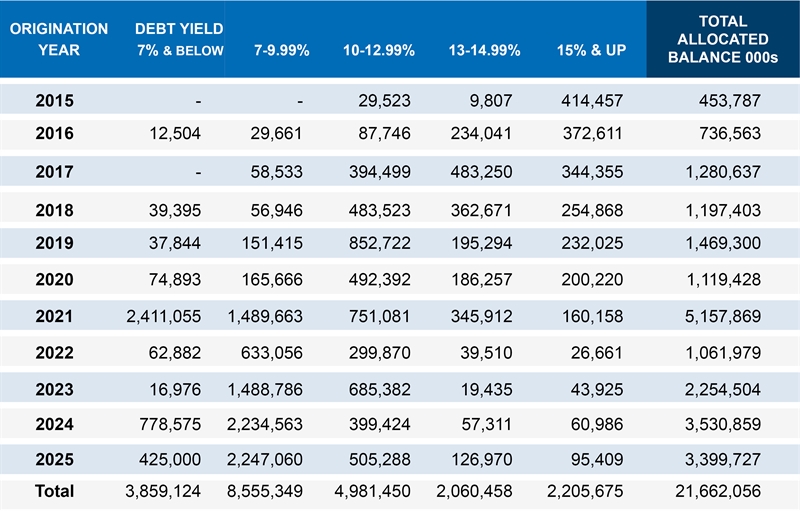The height and width of the screenshot is (511, 800).
Task: Click the 2021 origination year row label
Action: click(55, 316)
